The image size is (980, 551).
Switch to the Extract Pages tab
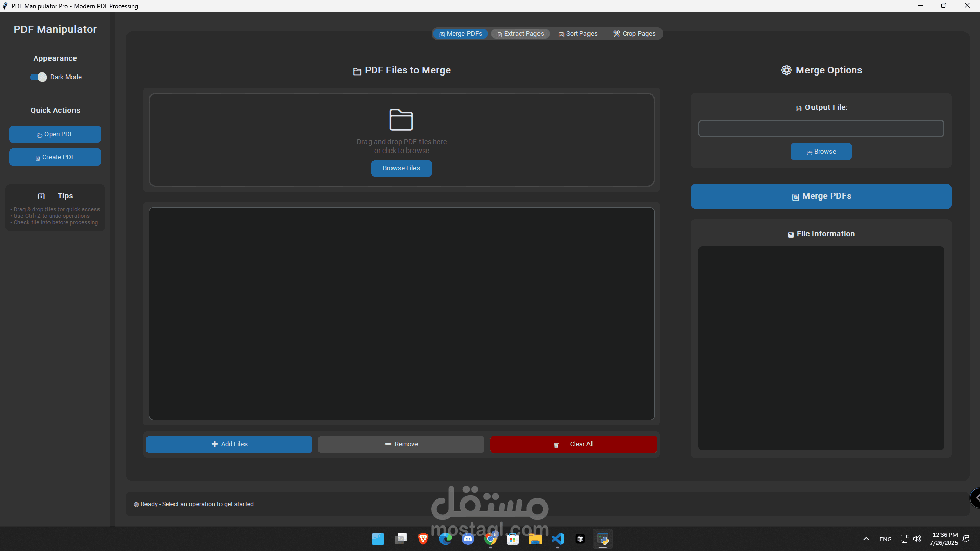coord(520,34)
